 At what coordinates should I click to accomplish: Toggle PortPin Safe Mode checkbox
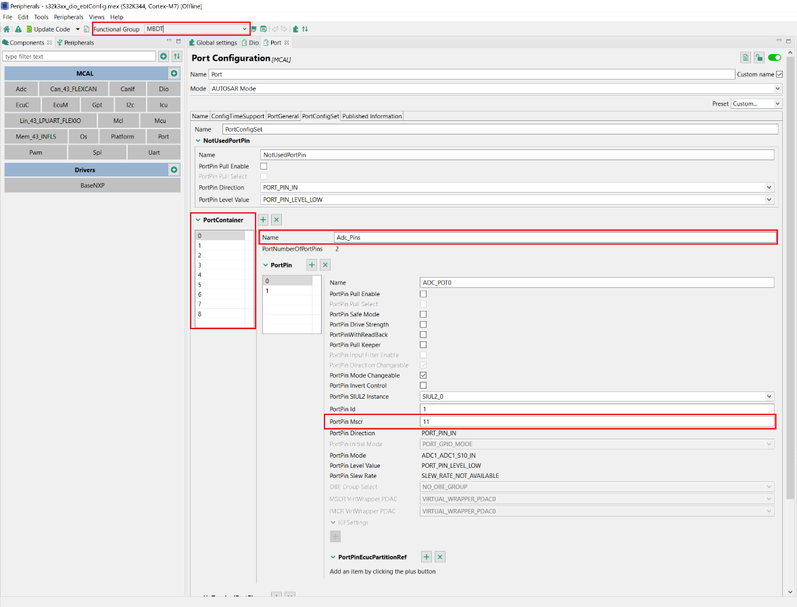point(423,314)
